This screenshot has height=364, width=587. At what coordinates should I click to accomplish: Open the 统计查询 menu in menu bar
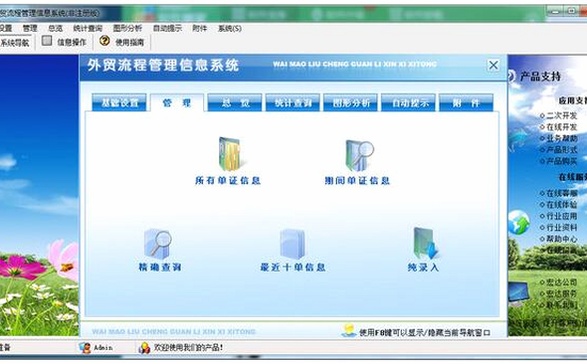[88, 28]
